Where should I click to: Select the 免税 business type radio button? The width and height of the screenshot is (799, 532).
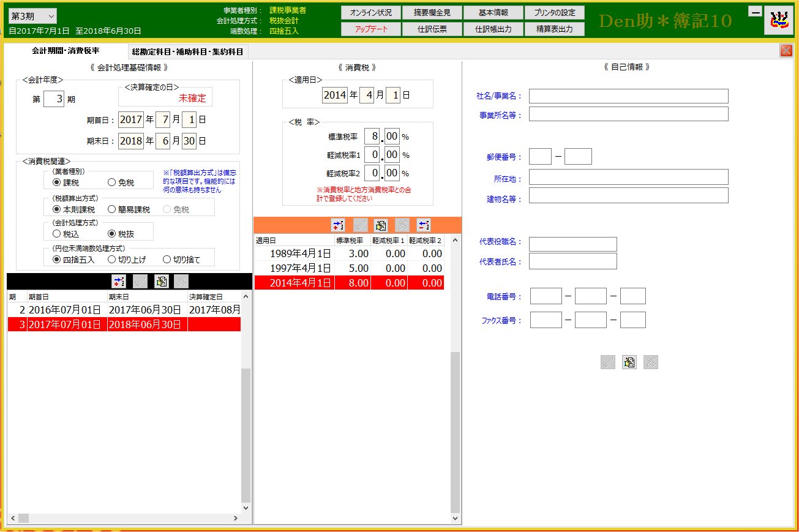111,182
